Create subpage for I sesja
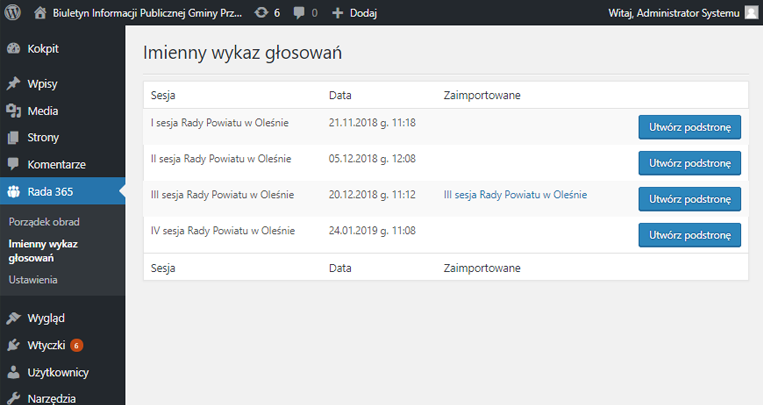The image size is (763, 405). pyautogui.click(x=689, y=126)
